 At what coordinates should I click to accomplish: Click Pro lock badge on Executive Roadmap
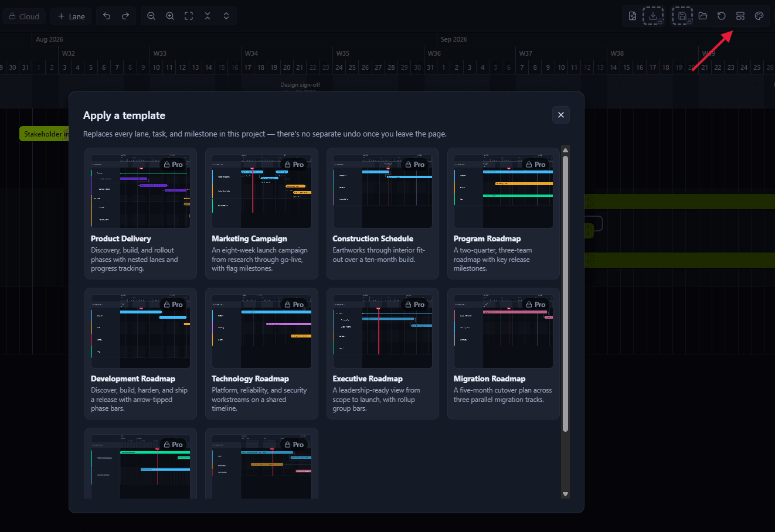[415, 305]
